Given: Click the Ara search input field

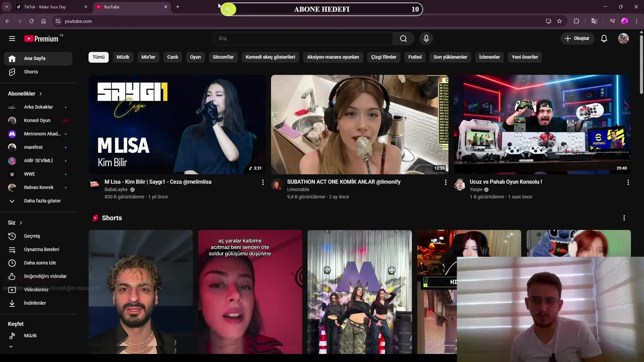Looking at the screenshot, I should [303, 39].
